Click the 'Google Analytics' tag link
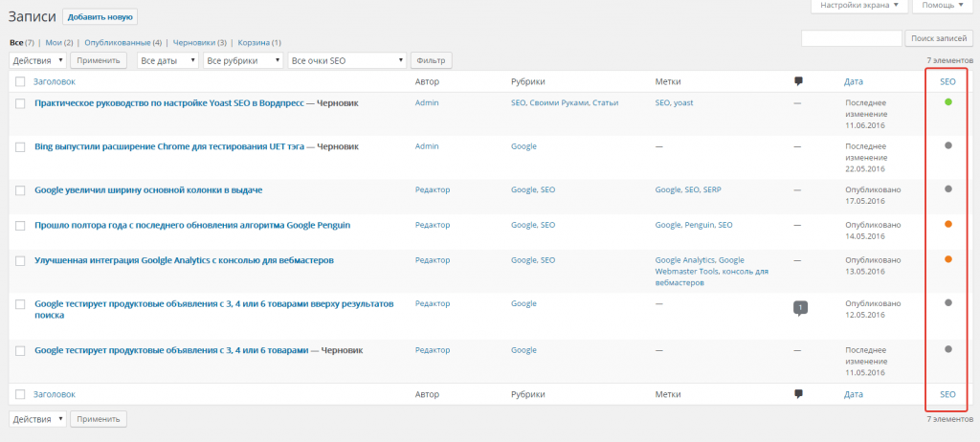 [x=684, y=260]
